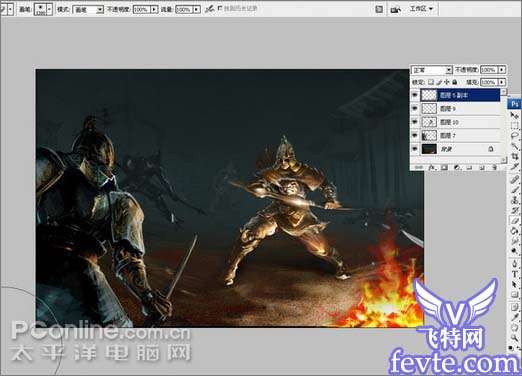Create a new layer icon
522x376 pixels.
[482, 167]
